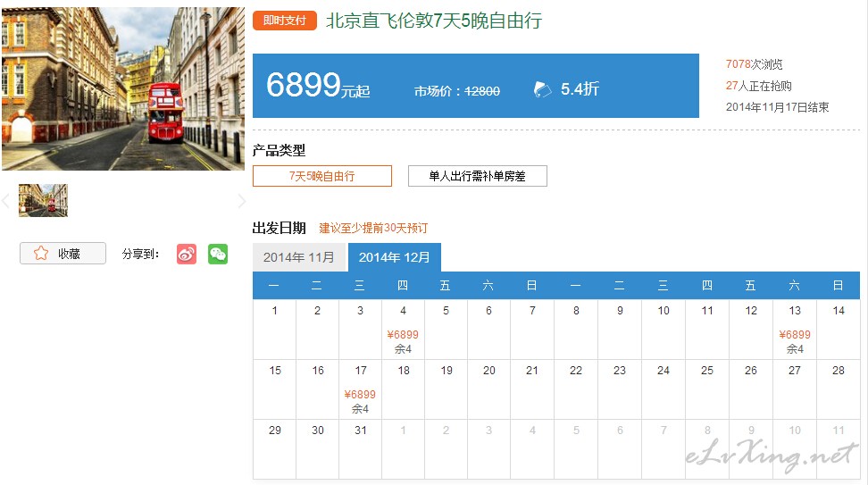Show next thumbnail with right arrow
This screenshot has width=868, height=485.
pos(241,200)
